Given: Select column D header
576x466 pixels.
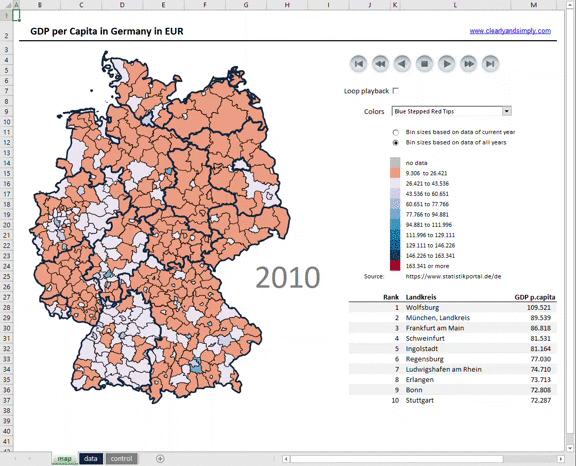Looking at the screenshot, I should click(122, 5).
